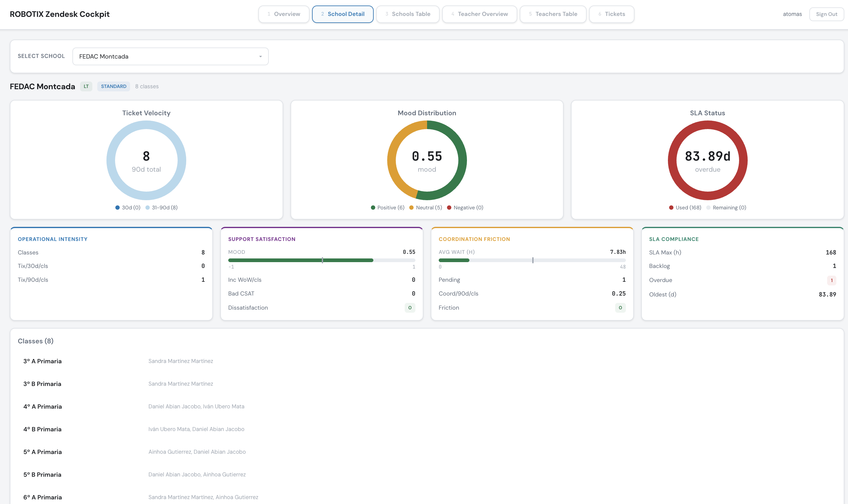
Task: Open the Teacher Overview tab
Action: 479,14
